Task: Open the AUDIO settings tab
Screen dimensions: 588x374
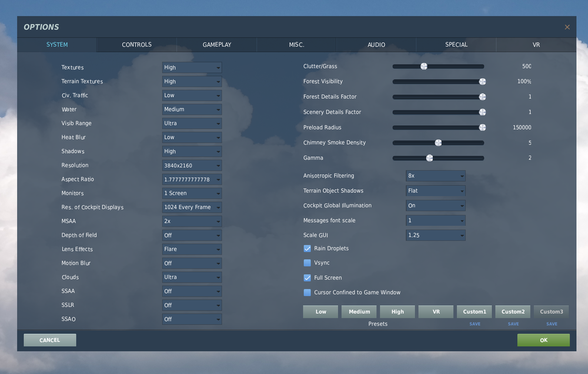Action: (376, 44)
